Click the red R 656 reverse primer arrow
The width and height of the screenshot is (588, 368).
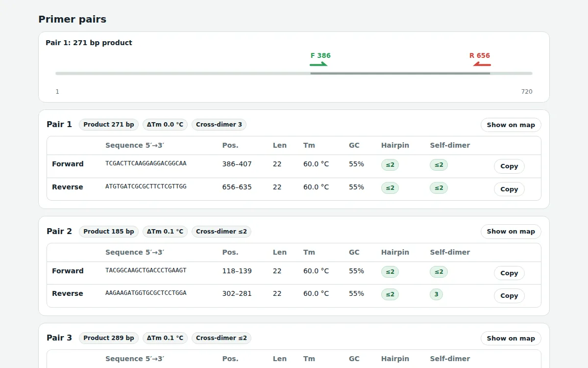tap(482, 64)
